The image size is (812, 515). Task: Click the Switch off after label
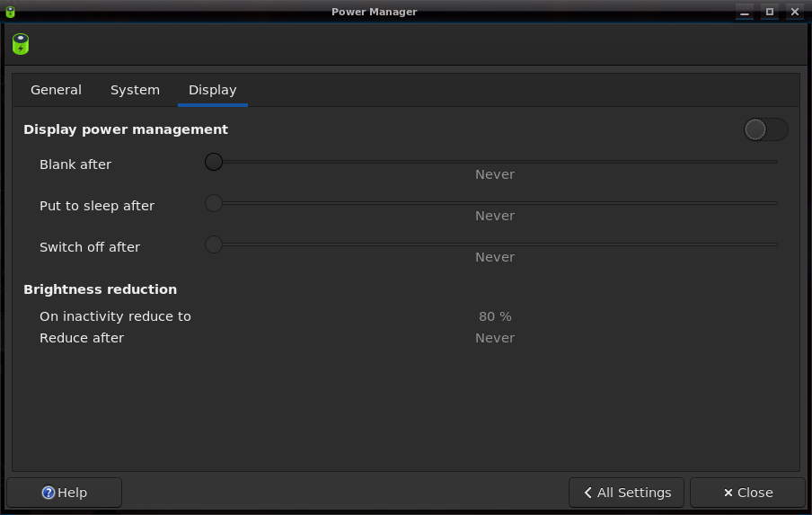[90, 247]
